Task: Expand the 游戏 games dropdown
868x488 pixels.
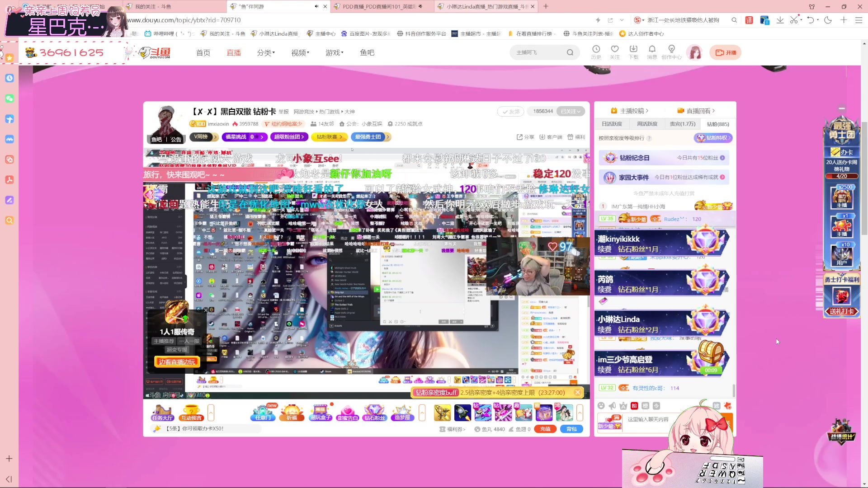Action: point(335,53)
